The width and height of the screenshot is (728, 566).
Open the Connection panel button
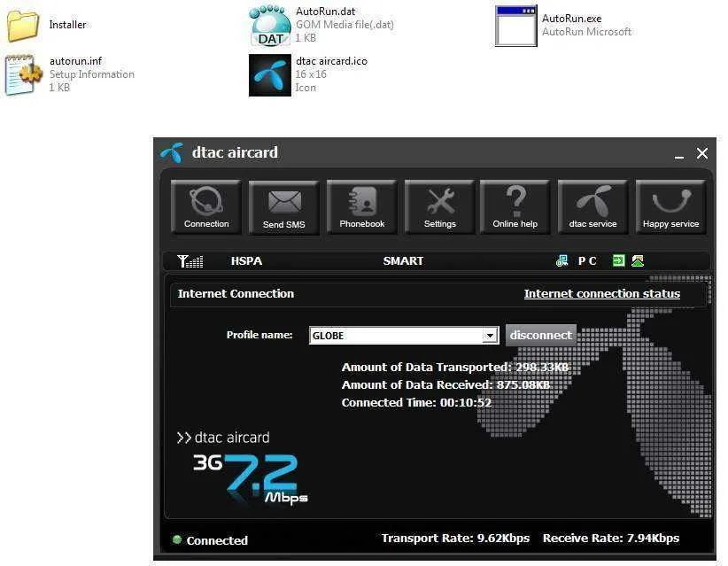point(206,206)
